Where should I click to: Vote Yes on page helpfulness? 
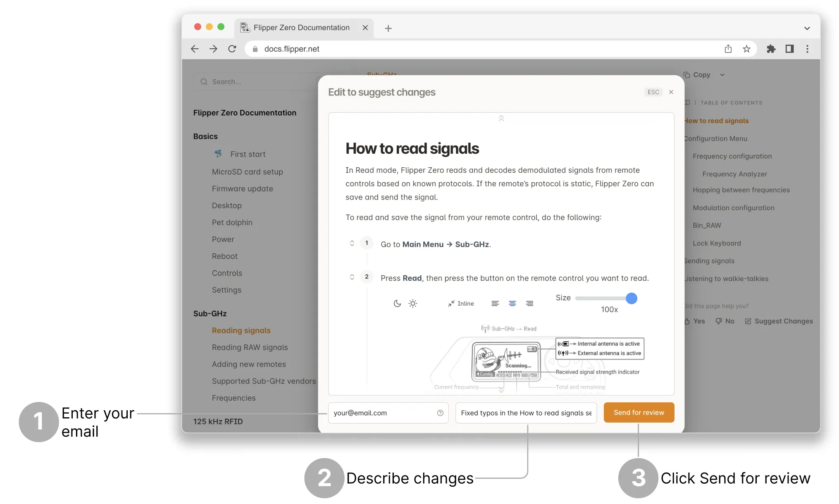(x=695, y=321)
